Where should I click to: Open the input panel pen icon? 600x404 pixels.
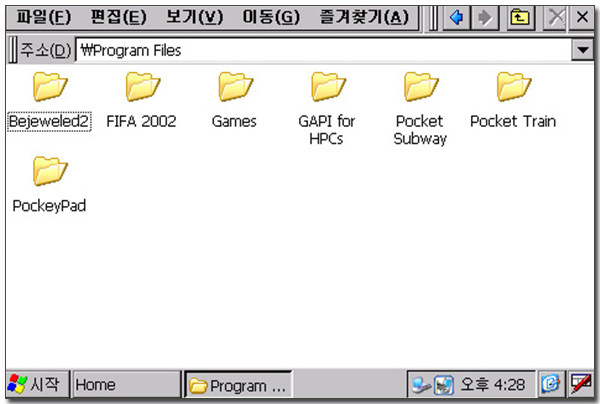click(x=580, y=384)
